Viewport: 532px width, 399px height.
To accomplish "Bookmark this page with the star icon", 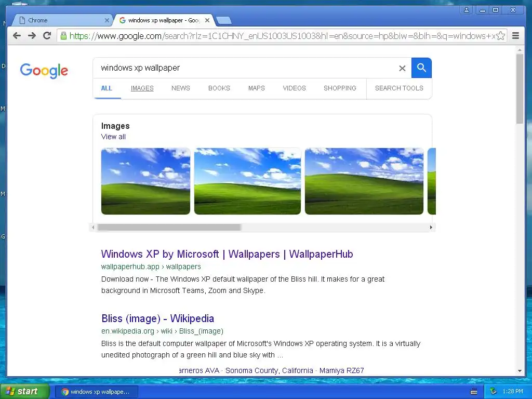I will pyautogui.click(x=500, y=36).
